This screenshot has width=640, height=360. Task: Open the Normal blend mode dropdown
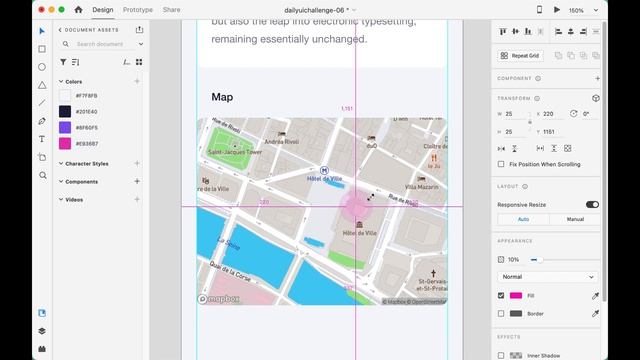point(548,277)
